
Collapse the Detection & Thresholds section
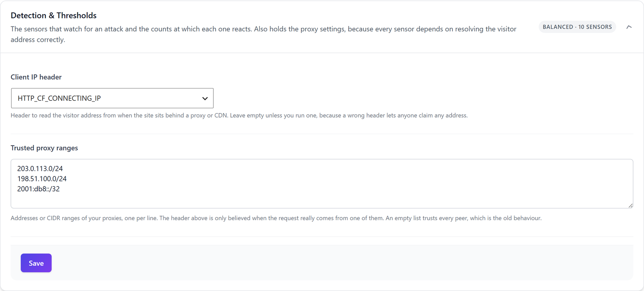coord(629,27)
